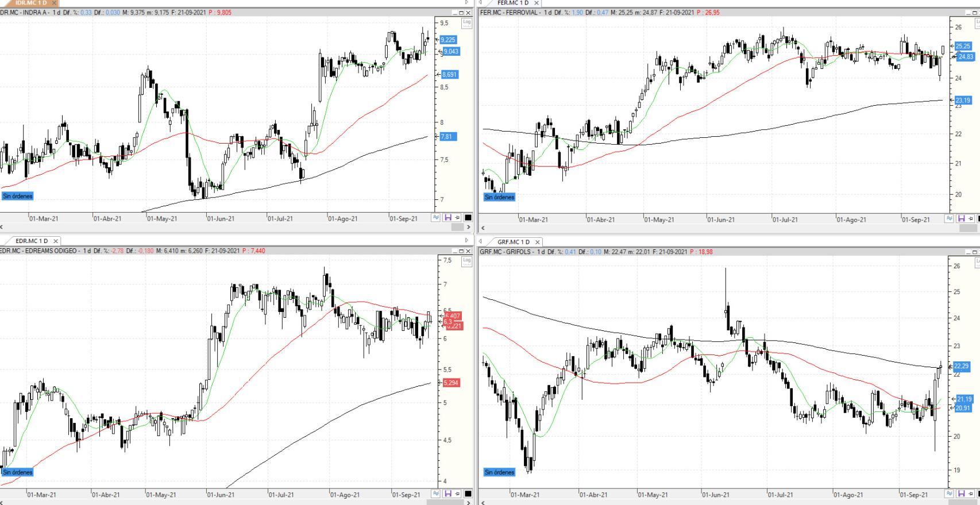The width and height of the screenshot is (980, 505).
Task: Click the purple H icon below INDRA chart
Action: (448, 218)
